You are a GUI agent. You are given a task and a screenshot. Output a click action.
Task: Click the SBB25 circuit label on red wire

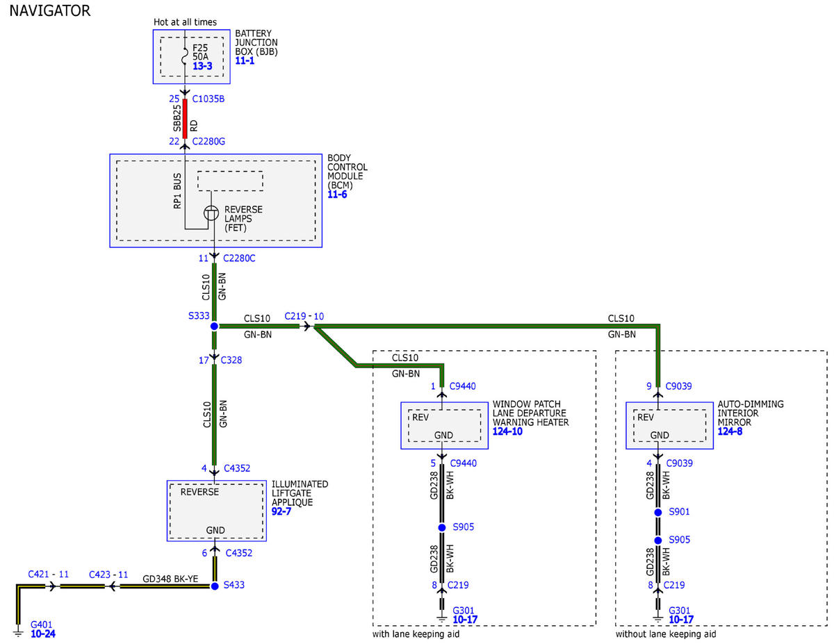[x=177, y=119]
